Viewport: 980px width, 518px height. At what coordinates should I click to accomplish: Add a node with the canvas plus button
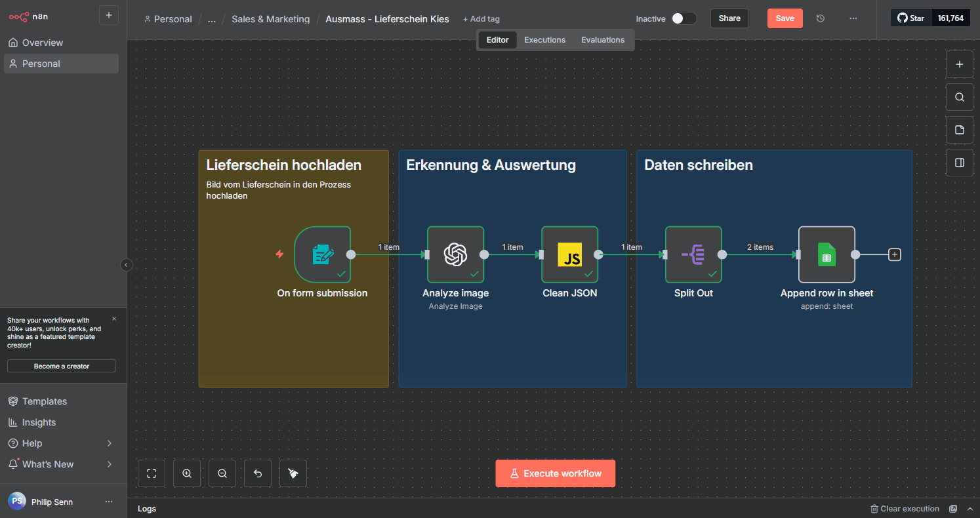pos(959,64)
